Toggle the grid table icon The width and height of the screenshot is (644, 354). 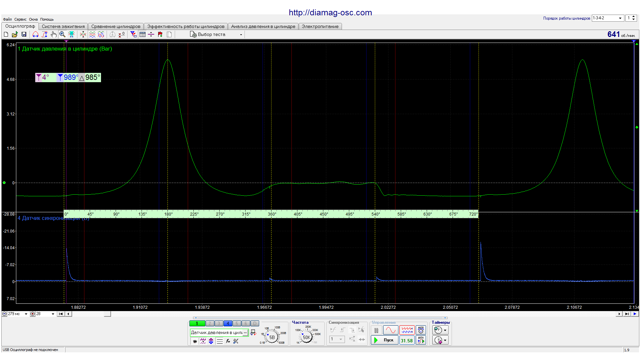click(x=143, y=34)
